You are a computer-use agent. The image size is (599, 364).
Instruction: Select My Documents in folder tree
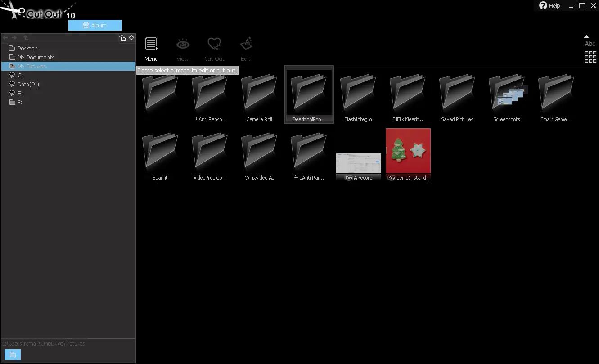coord(36,57)
